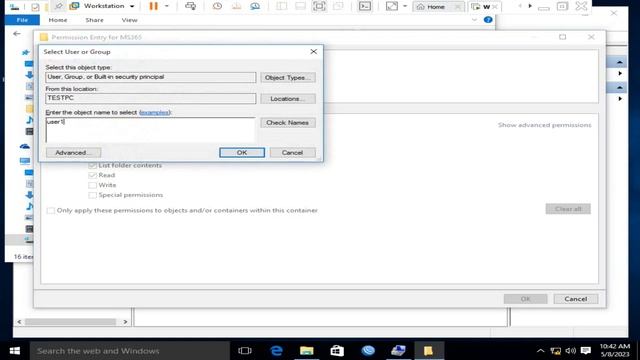Open the Store from the taskbar
This screenshot has height=360, width=640.
click(x=337, y=351)
